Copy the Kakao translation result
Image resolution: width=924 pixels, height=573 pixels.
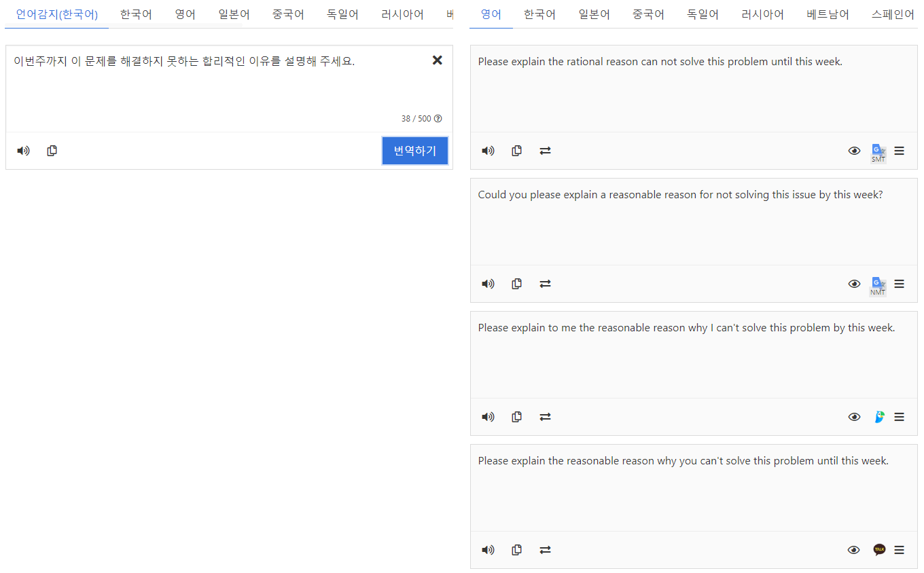516,549
